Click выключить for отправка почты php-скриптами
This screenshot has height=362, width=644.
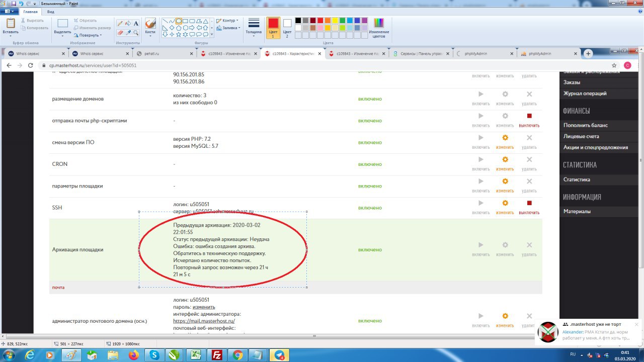(x=529, y=120)
